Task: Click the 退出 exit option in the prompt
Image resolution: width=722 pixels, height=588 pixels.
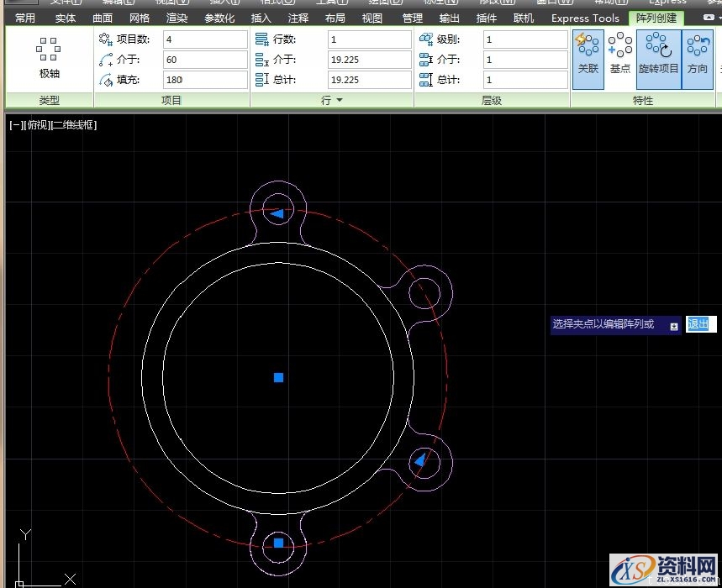Action: click(698, 324)
